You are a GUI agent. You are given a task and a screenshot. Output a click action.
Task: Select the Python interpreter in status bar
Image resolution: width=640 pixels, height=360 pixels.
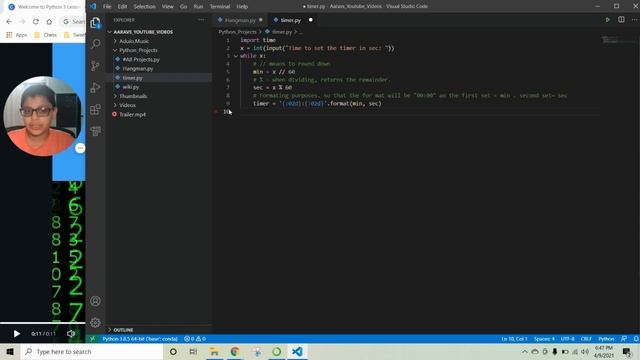(x=140, y=339)
